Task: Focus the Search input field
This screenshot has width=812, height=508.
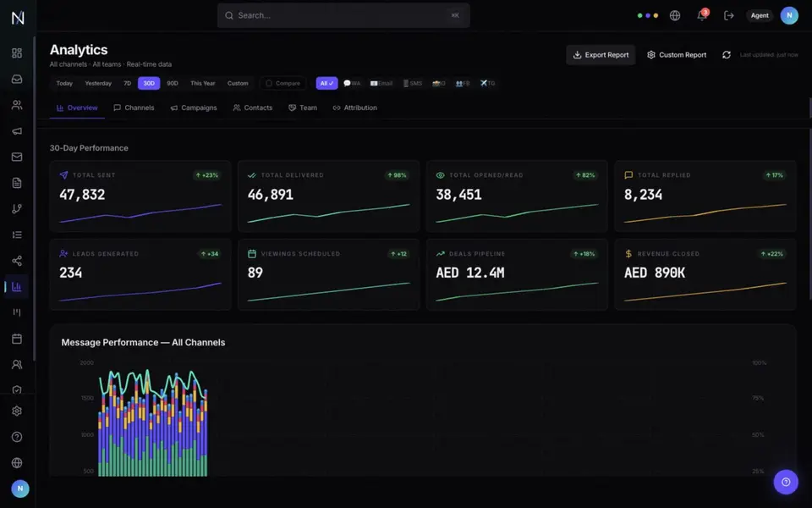Action: tap(343, 15)
